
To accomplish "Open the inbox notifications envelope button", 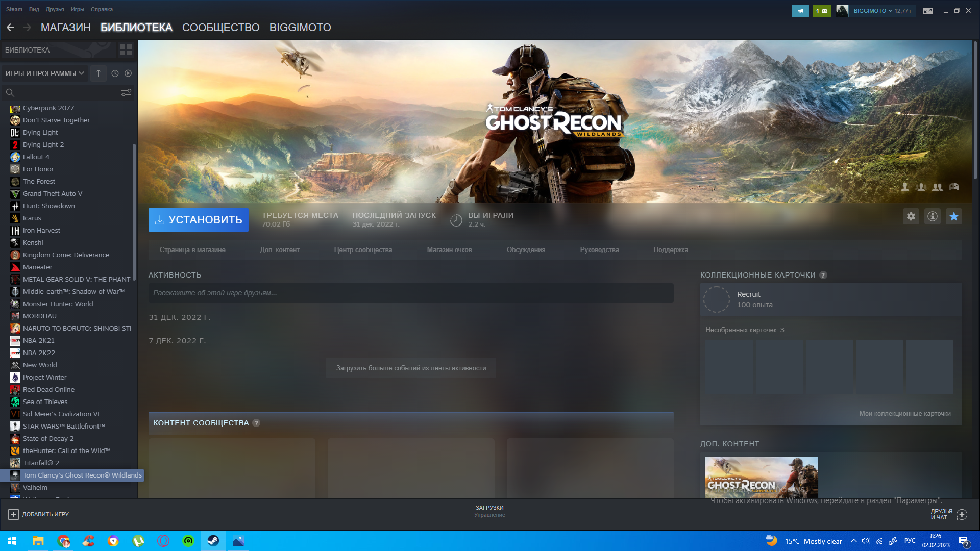I will click(x=822, y=11).
